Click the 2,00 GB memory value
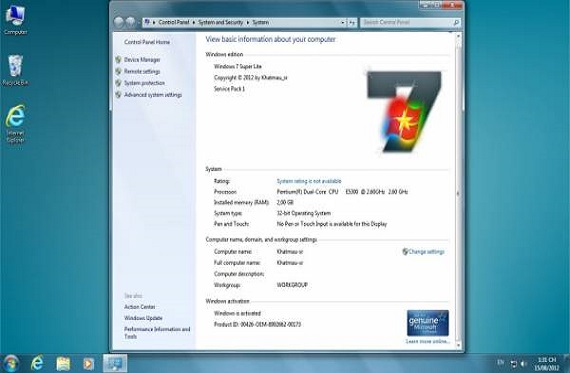 coord(285,202)
